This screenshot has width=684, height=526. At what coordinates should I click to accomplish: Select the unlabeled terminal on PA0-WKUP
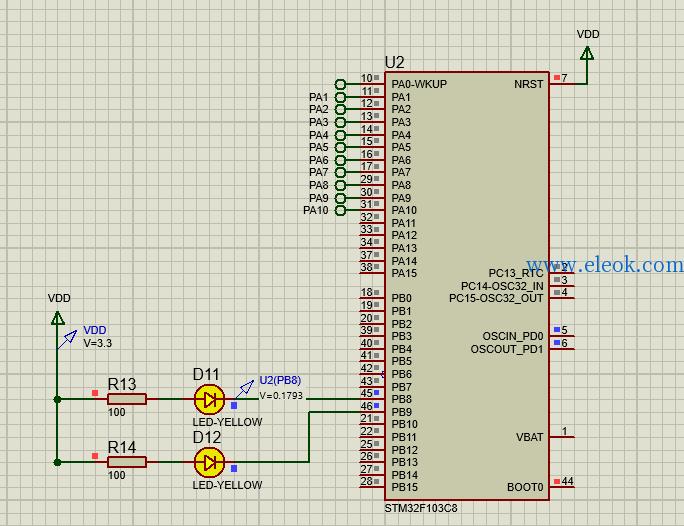pyautogui.click(x=340, y=84)
